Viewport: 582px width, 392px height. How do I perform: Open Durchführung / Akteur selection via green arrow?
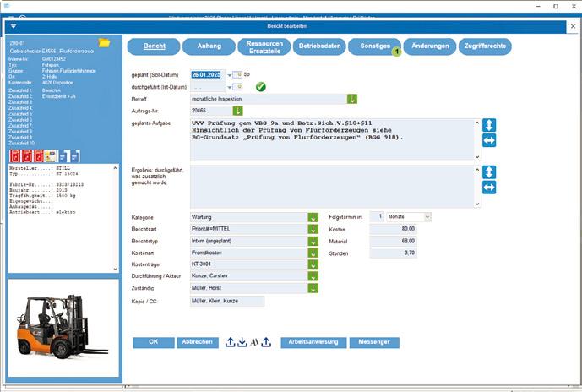[313, 276]
